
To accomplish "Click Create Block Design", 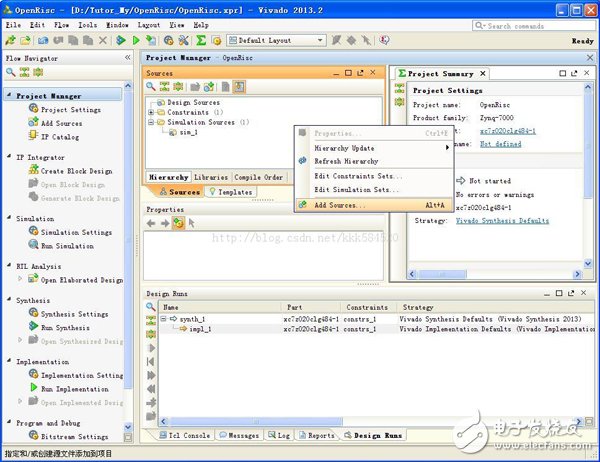I will pyautogui.click(x=73, y=171).
